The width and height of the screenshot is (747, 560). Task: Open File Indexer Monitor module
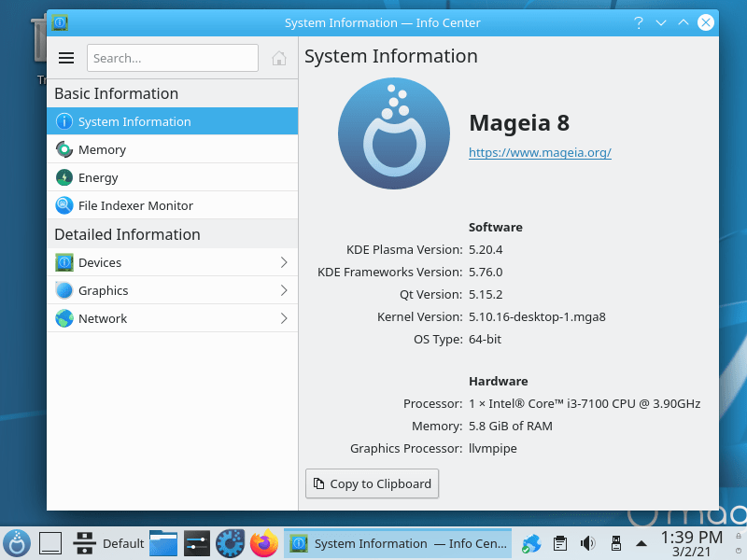[173, 205]
